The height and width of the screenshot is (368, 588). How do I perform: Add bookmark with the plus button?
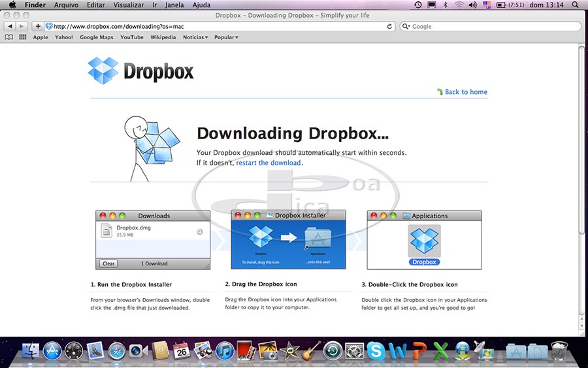37,26
